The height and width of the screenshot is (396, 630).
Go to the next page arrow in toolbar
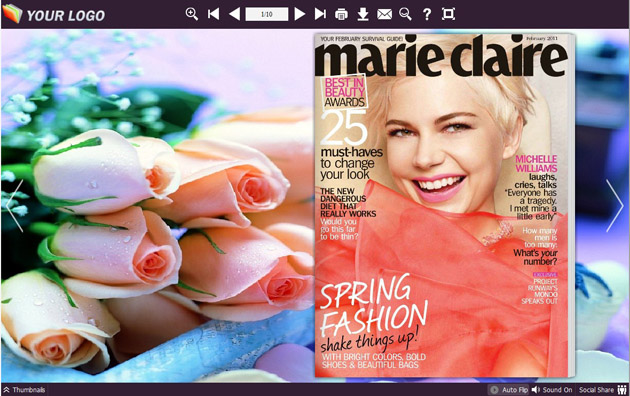tap(299, 14)
